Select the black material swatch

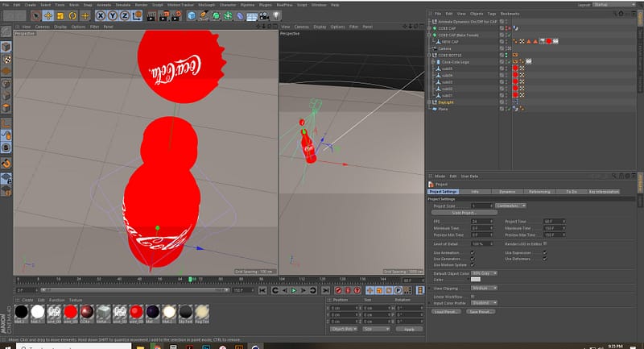(x=22, y=312)
